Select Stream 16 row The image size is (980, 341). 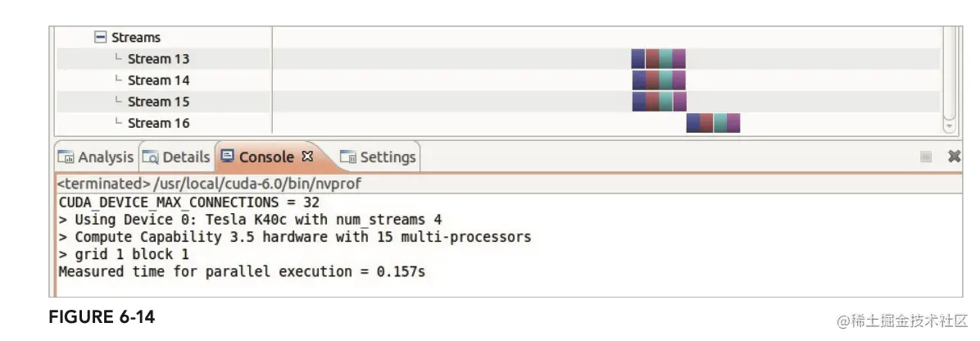click(158, 123)
